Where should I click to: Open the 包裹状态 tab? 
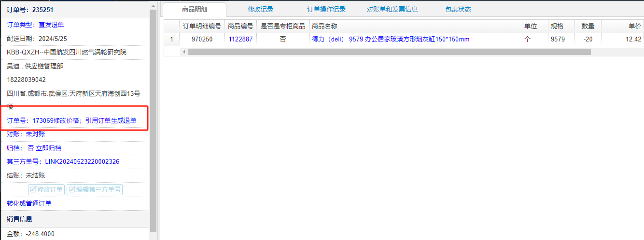point(458,9)
